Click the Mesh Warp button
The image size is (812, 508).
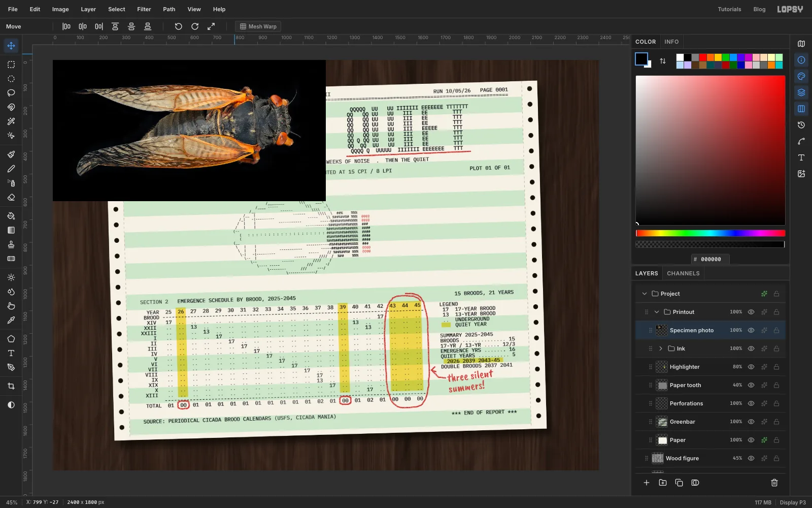tap(258, 26)
